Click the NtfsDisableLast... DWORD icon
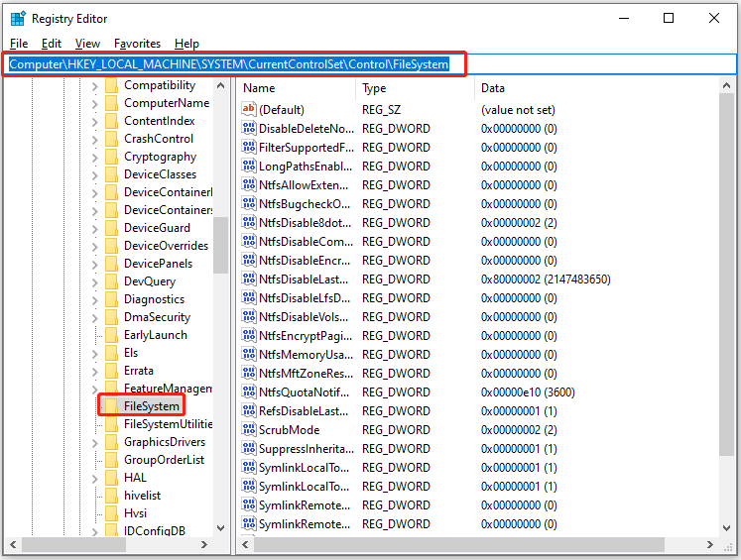This screenshot has height=560, width=741. point(249,280)
